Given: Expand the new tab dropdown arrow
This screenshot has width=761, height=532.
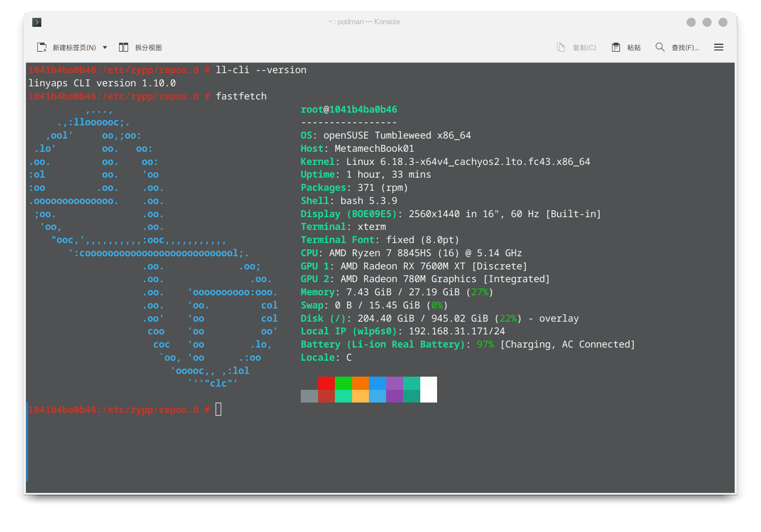Looking at the screenshot, I should [105, 47].
